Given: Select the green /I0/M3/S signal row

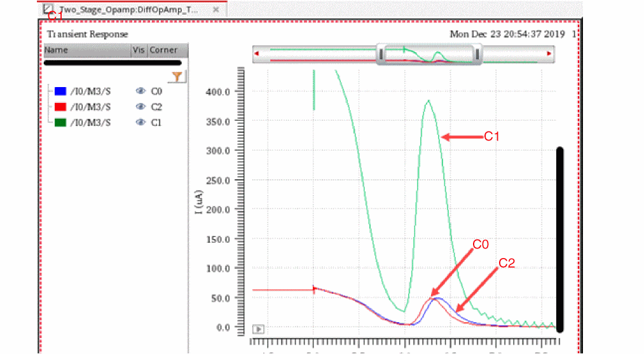Looking at the screenshot, I should coord(109,123).
